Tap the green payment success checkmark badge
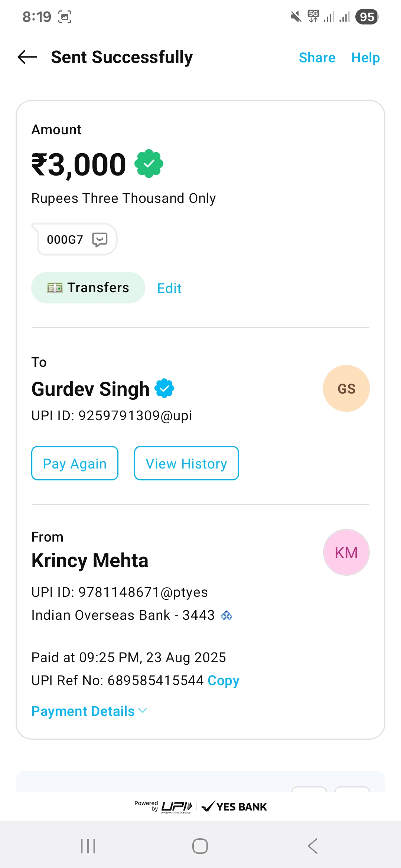The width and height of the screenshot is (401, 868). (x=149, y=164)
